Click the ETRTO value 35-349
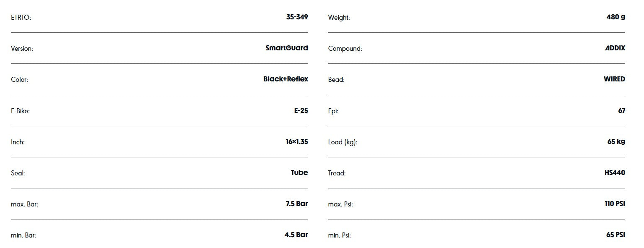Screen dimensions: 644x248 [297, 17]
